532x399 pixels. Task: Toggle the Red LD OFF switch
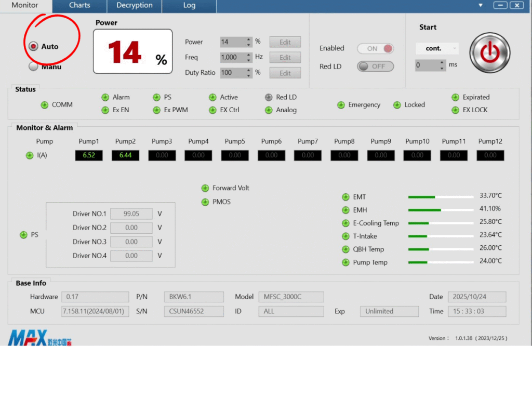[x=375, y=66]
